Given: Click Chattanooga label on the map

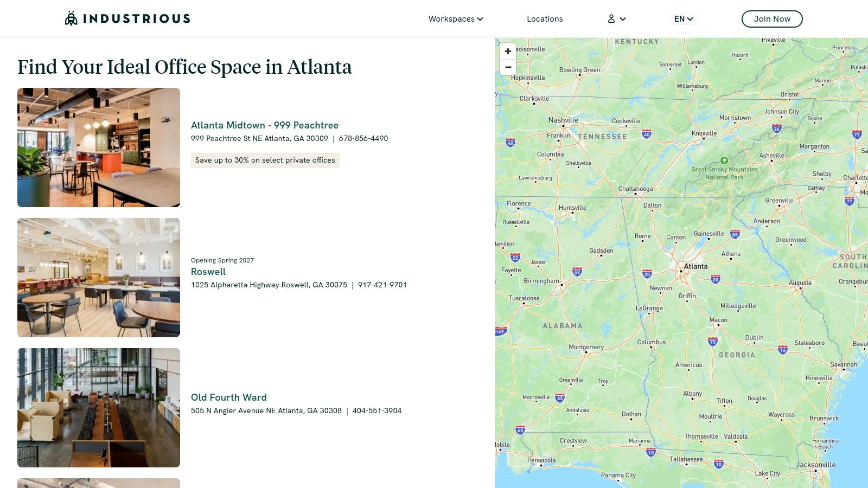Looking at the screenshot, I should (x=635, y=189).
